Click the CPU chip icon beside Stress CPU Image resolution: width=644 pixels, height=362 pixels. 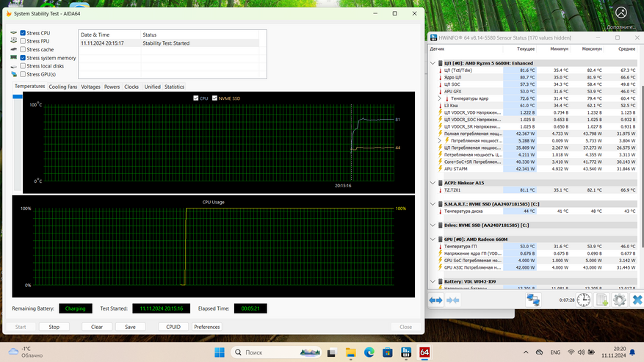point(14,32)
